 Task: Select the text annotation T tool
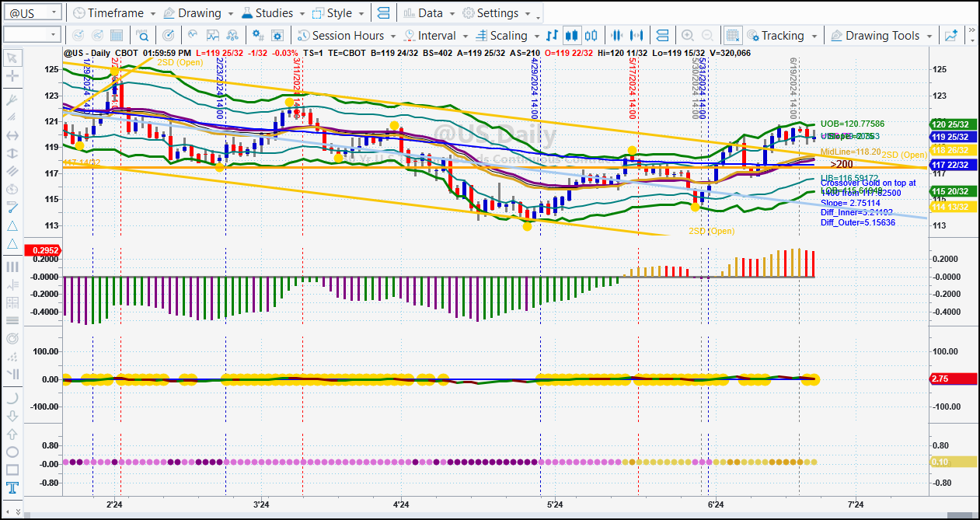click(12, 488)
